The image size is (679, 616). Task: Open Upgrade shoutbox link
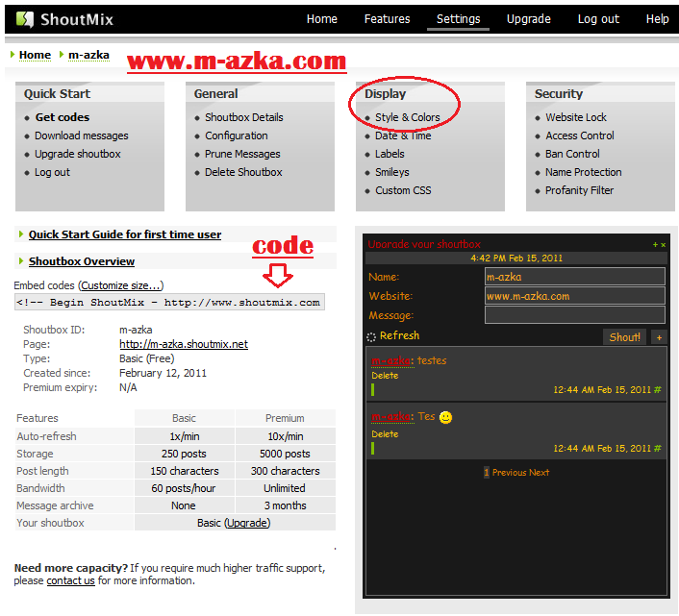(78, 154)
